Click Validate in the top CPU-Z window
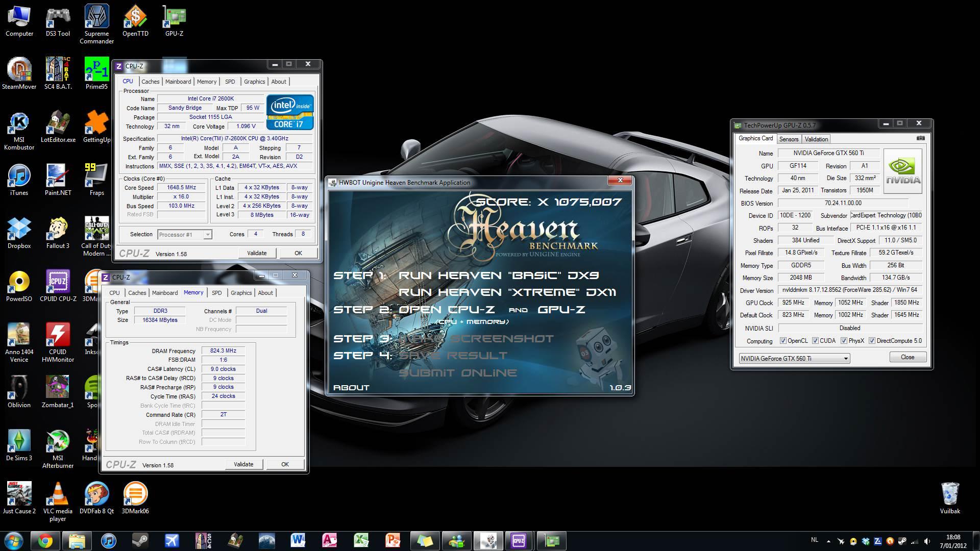Viewport: 980px width, 551px height. [257, 253]
